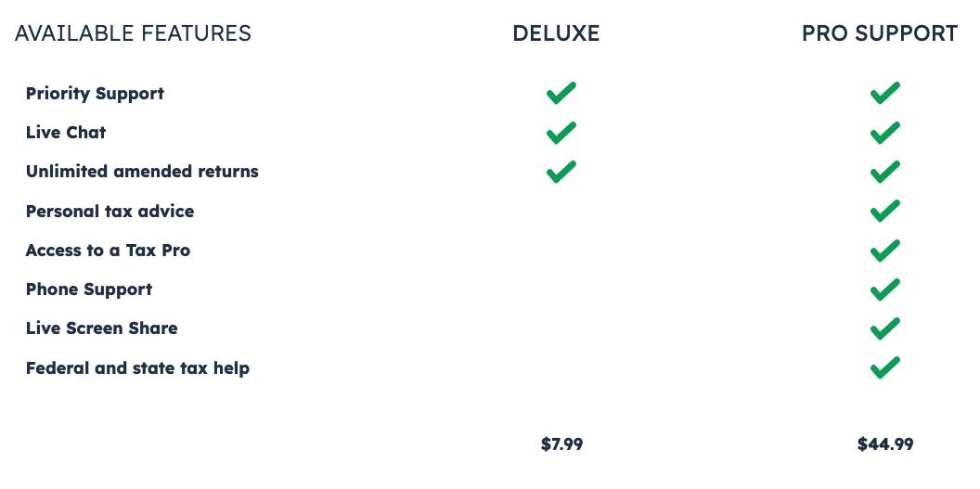980x489 pixels.
Task: Click Pro Support checkmark for Phone Support
Action: click(x=885, y=290)
